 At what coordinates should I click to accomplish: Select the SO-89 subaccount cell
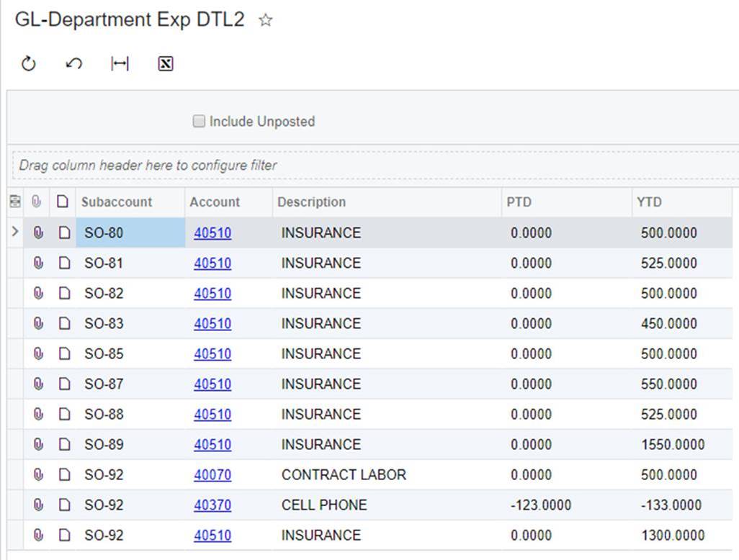pos(130,444)
